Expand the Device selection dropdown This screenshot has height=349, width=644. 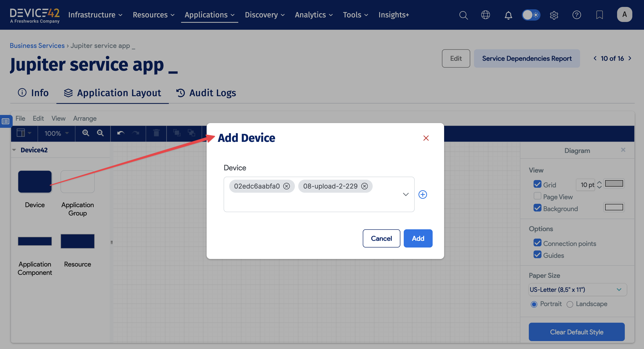pos(406,194)
